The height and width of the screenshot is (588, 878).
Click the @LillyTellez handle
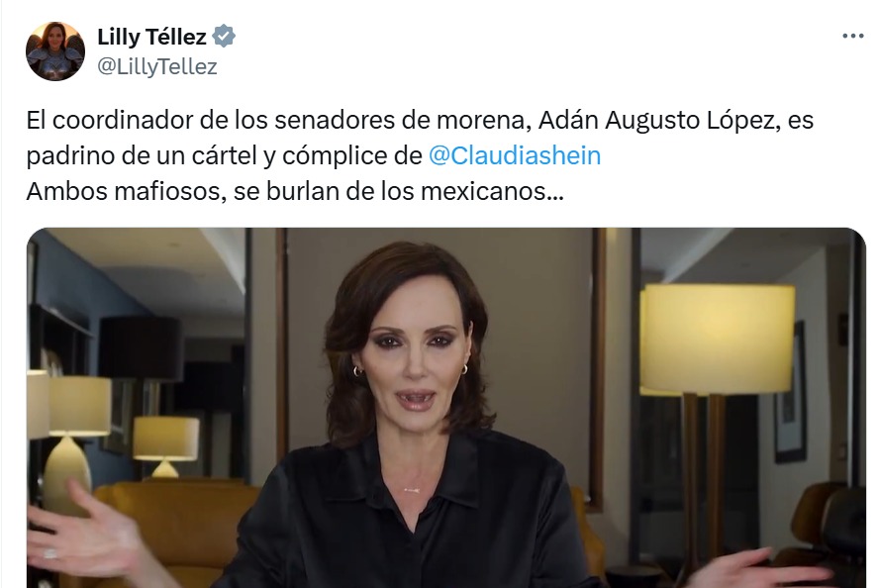tap(157, 66)
